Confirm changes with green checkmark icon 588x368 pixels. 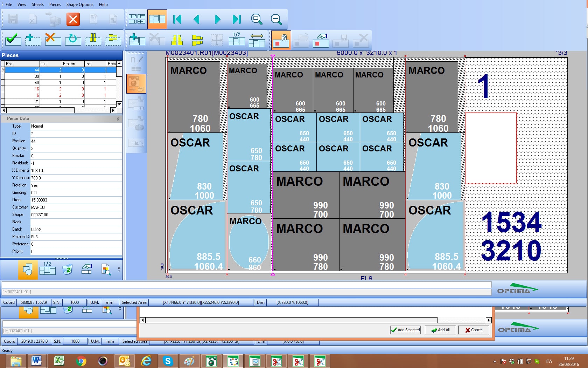[x=13, y=39]
